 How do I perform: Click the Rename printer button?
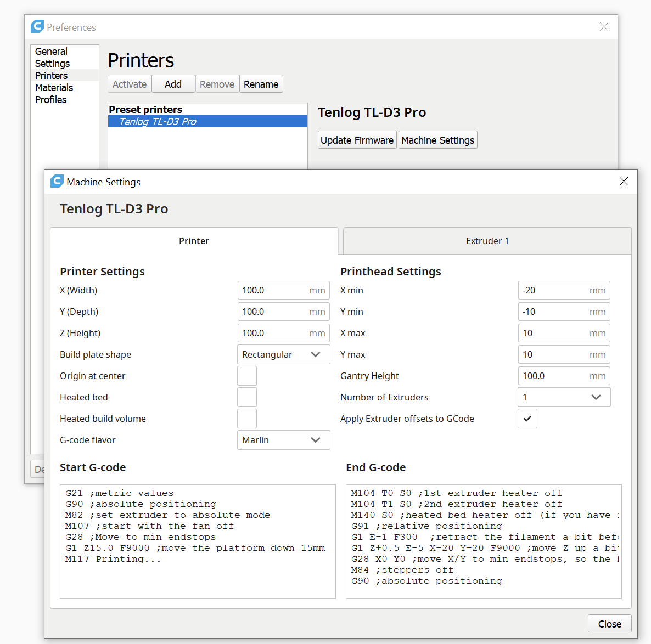coord(261,84)
